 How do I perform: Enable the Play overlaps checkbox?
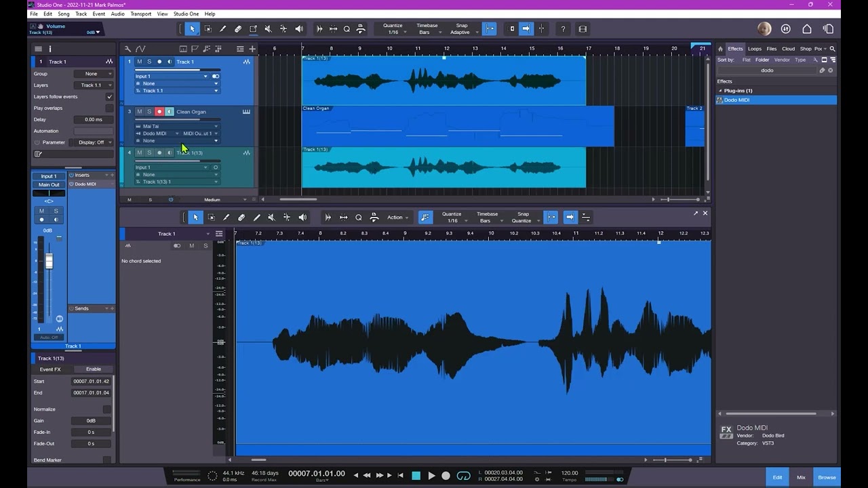[x=109, y=108]
